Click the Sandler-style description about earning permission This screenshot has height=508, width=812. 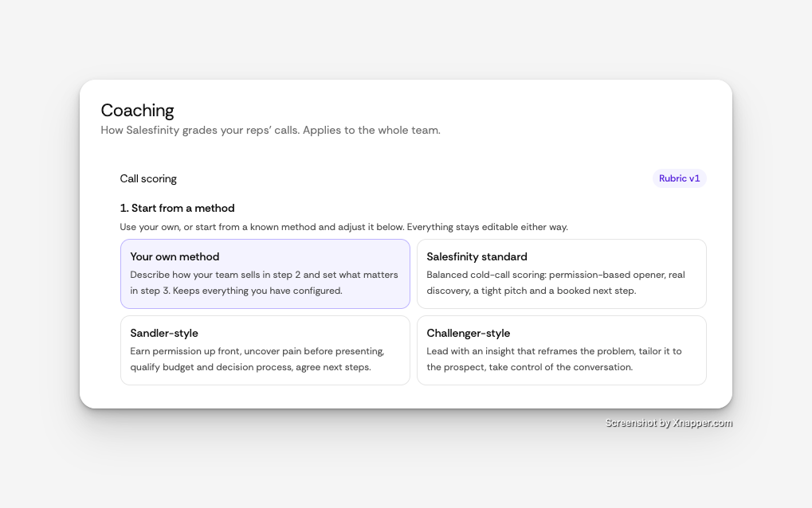point(257,359)
